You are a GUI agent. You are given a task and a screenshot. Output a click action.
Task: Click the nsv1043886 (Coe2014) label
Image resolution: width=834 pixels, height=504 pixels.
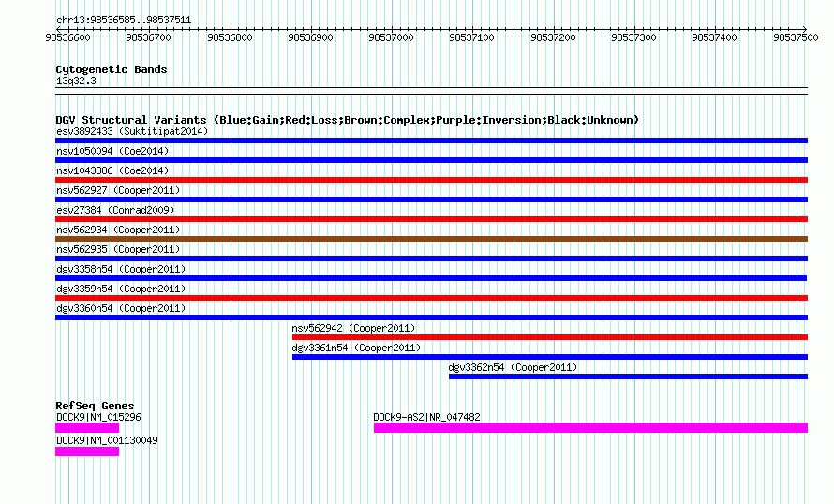click(112, 170)
